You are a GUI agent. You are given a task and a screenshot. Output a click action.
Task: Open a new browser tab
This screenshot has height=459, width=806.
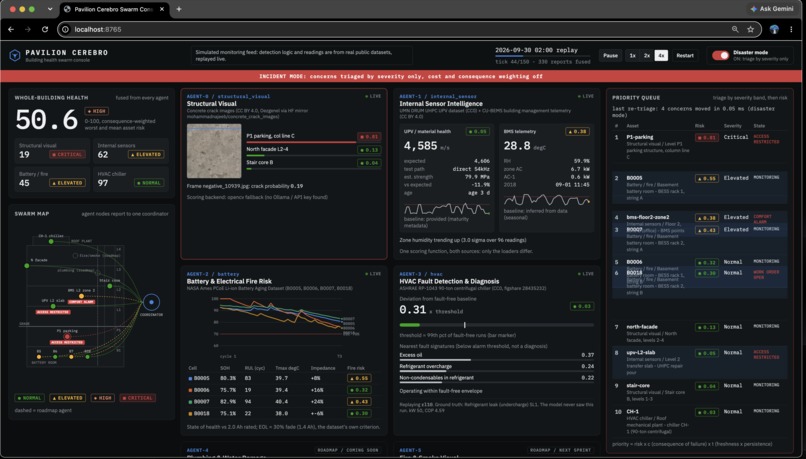pos(179,9)
